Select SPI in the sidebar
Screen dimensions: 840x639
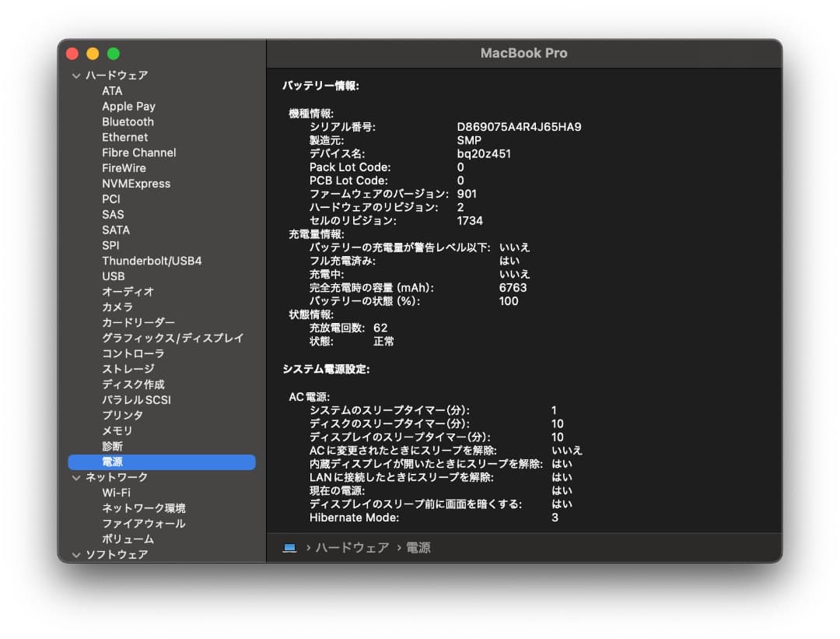[x=110, y=245]
